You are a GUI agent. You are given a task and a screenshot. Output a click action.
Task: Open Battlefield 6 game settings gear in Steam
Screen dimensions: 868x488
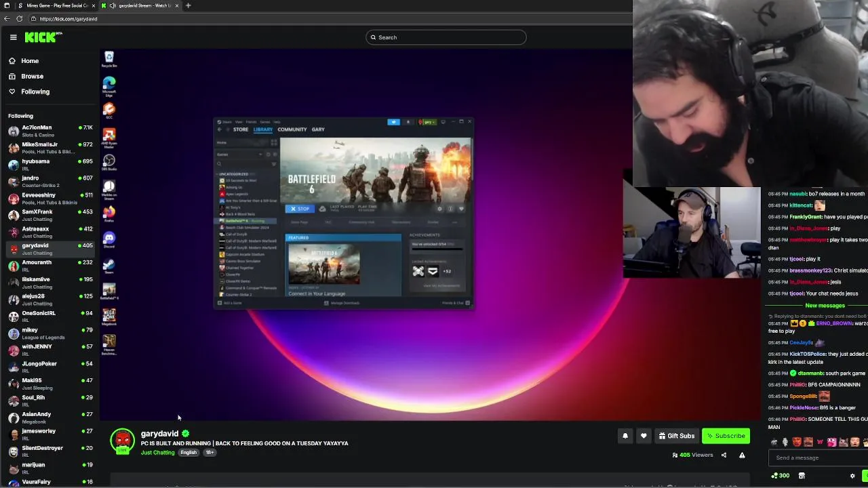[439, 209]
